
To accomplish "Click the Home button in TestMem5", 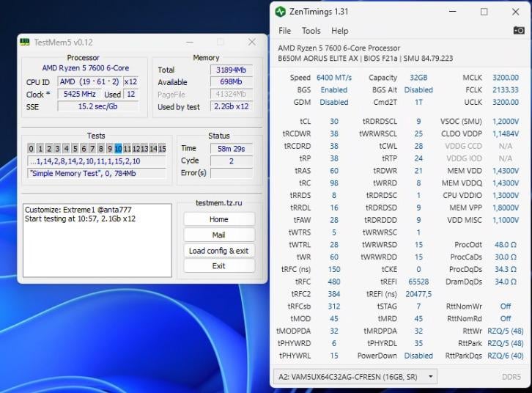I will 219,219.
